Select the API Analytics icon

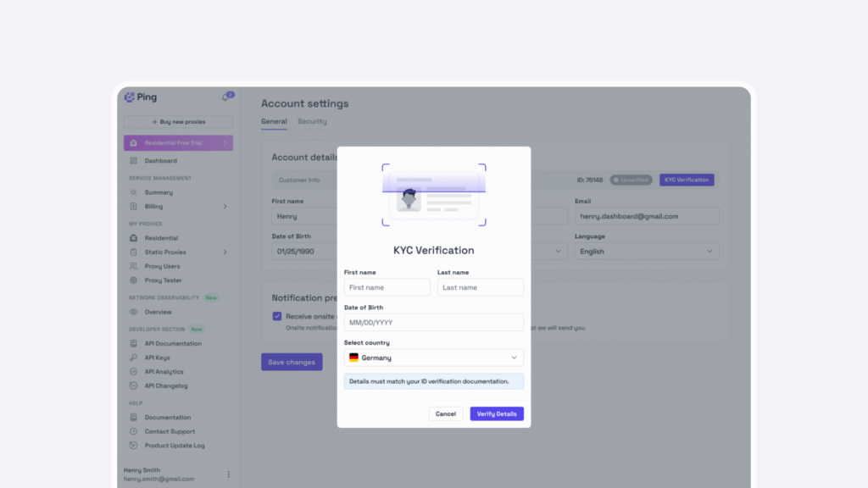[x=133, y=371]
